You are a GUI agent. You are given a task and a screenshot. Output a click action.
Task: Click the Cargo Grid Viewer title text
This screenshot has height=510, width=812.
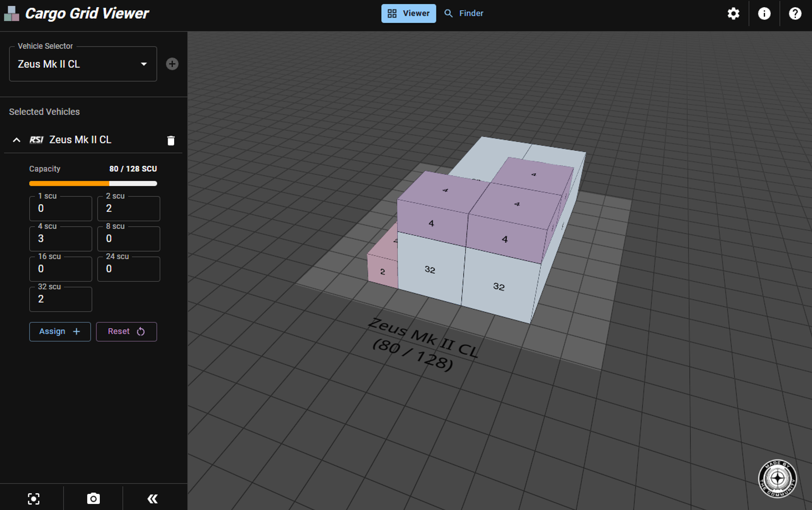click(87, 13)
